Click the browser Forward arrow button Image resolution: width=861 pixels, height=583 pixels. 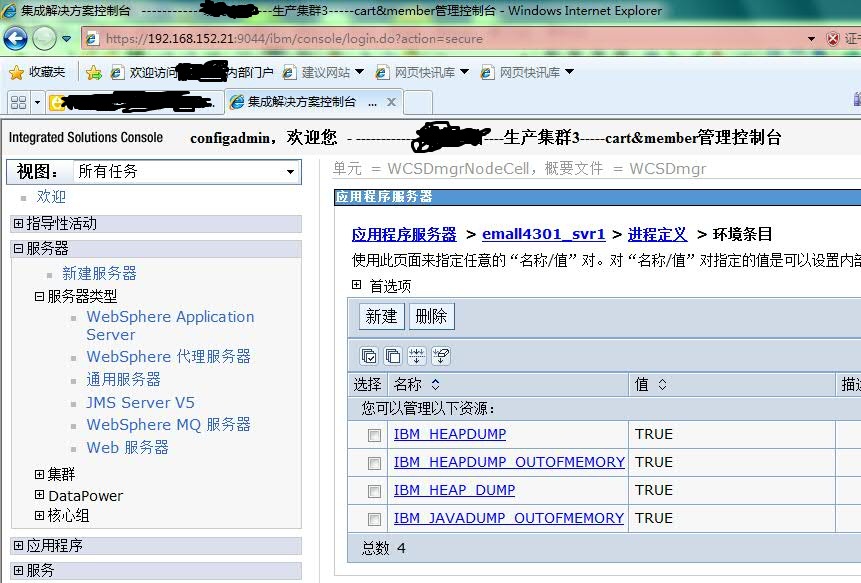pos(44,38)
